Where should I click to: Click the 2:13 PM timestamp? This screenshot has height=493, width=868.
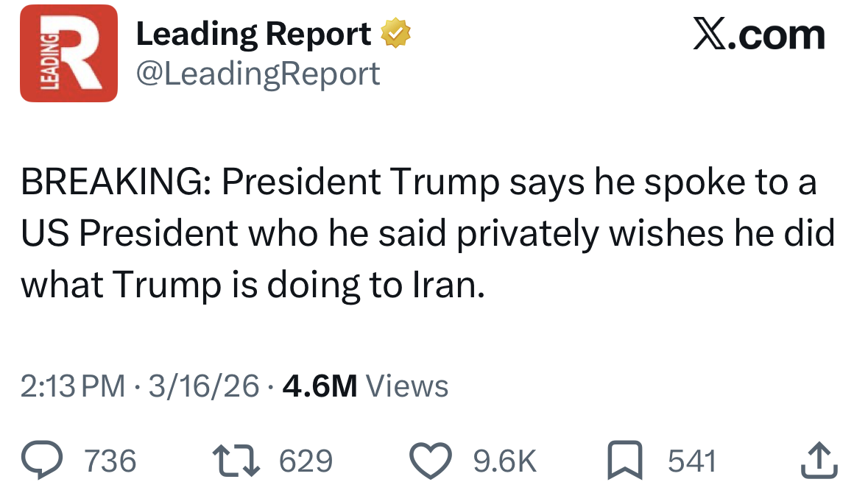point(73,386)
